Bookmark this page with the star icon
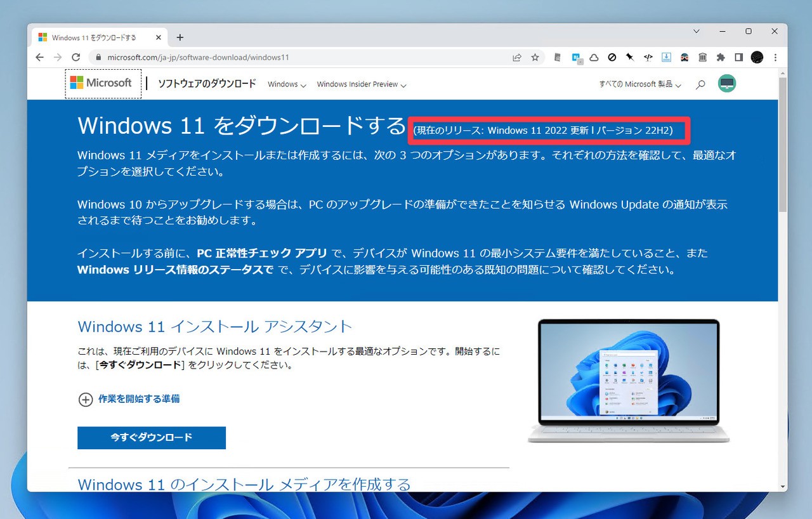Screen dimensions: 812x519 tap(535, 57)
